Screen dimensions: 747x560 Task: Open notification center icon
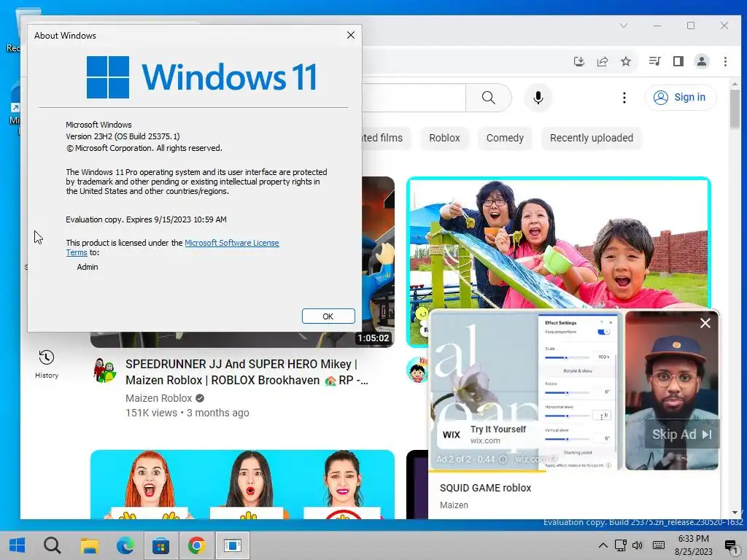click(x=731, y=545)
